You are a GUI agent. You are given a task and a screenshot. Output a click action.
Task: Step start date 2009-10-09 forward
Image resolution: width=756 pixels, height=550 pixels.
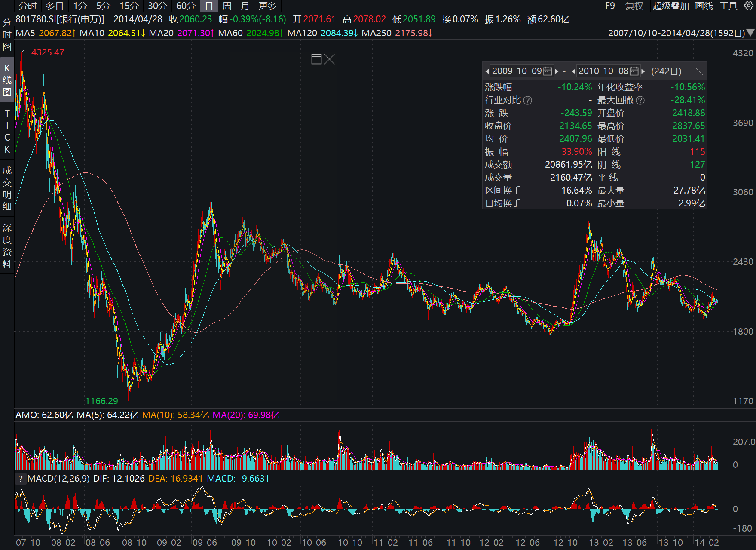pos(557,71)
